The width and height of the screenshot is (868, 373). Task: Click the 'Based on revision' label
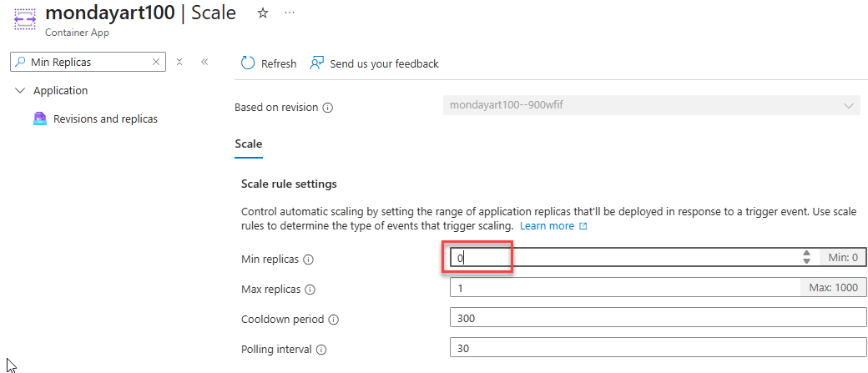[276, 108]
